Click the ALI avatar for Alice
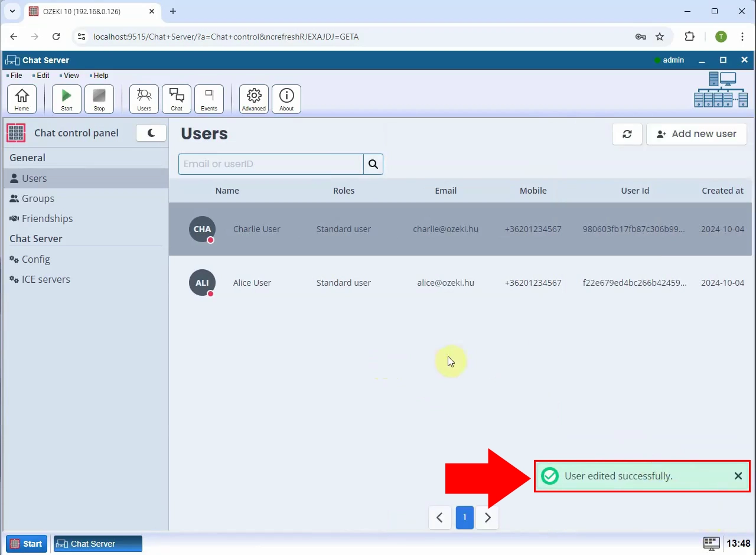 202,283
